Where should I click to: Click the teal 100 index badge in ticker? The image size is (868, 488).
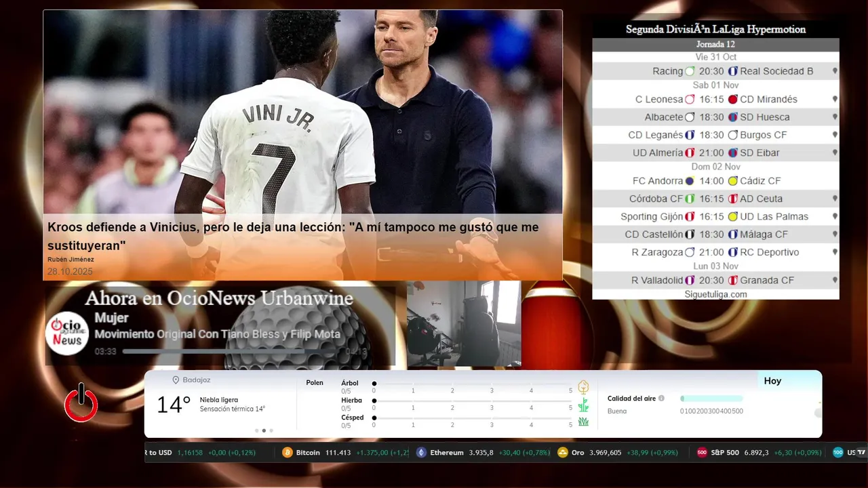coord(838,453)
